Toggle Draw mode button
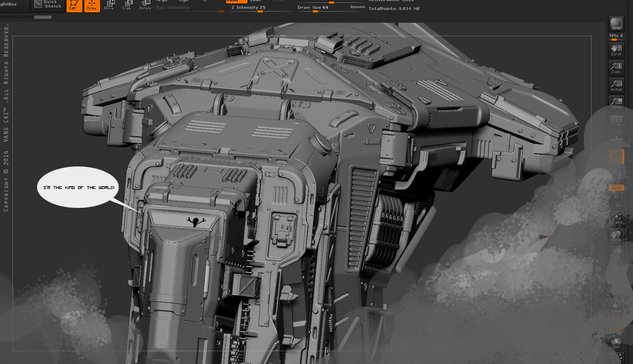Screen dimensions: 633x364 point(92,6)
